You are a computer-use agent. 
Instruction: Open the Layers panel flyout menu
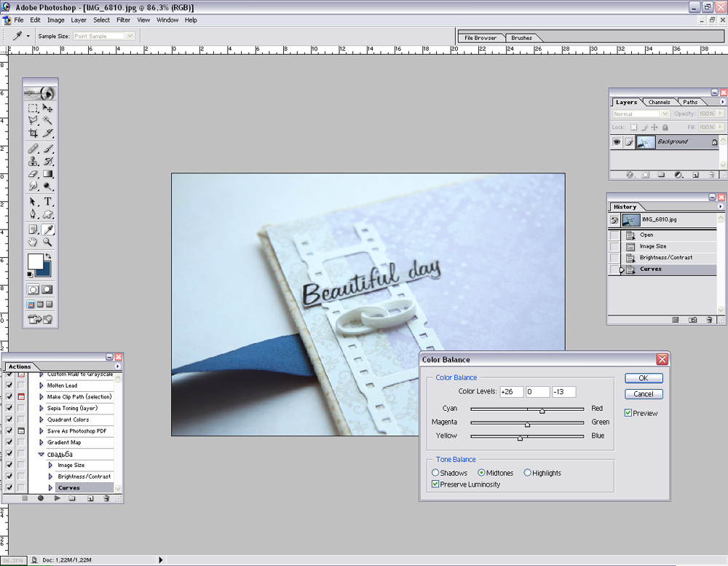coord(722,102)
